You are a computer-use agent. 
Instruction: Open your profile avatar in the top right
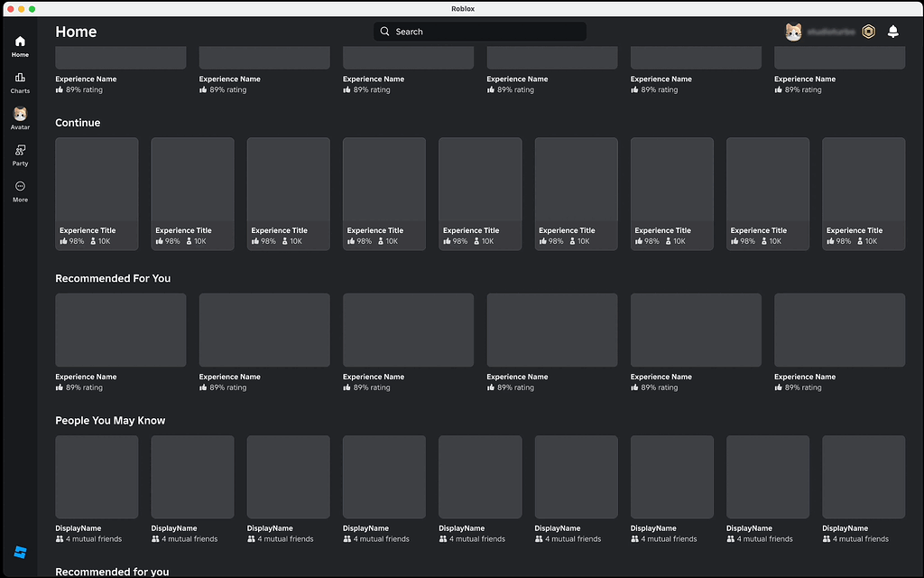tap(793, 32)
